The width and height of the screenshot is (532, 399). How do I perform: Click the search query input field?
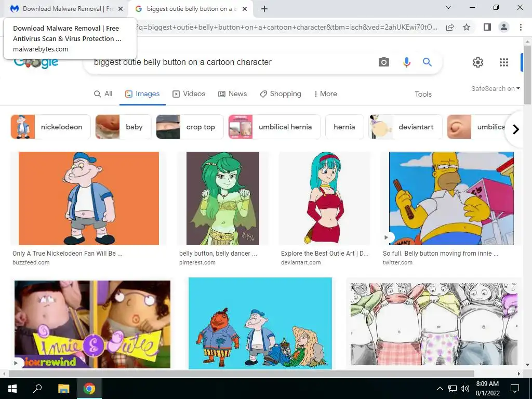(231, 62)
